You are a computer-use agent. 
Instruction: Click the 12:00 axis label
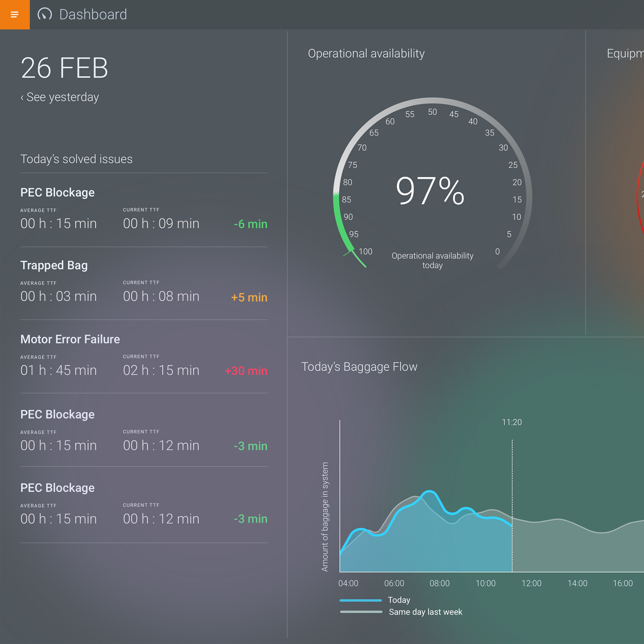531,583
